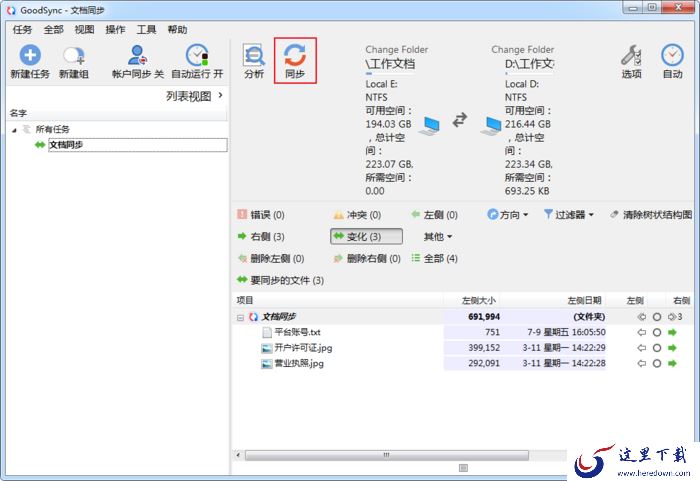Image resolution: width=700 pixels, height=481 pixels.
Task: Collapse 文档同步 folder row in file list
Action: (x=240, y=318)
